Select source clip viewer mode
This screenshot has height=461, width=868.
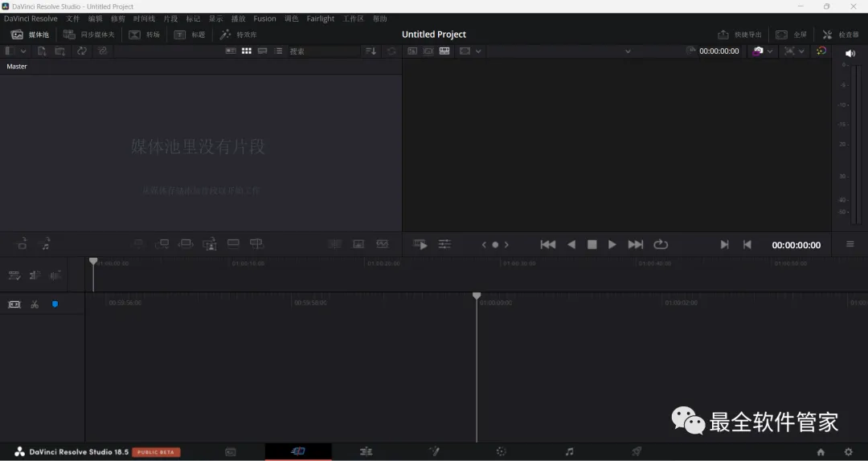(x=412, y=51)
